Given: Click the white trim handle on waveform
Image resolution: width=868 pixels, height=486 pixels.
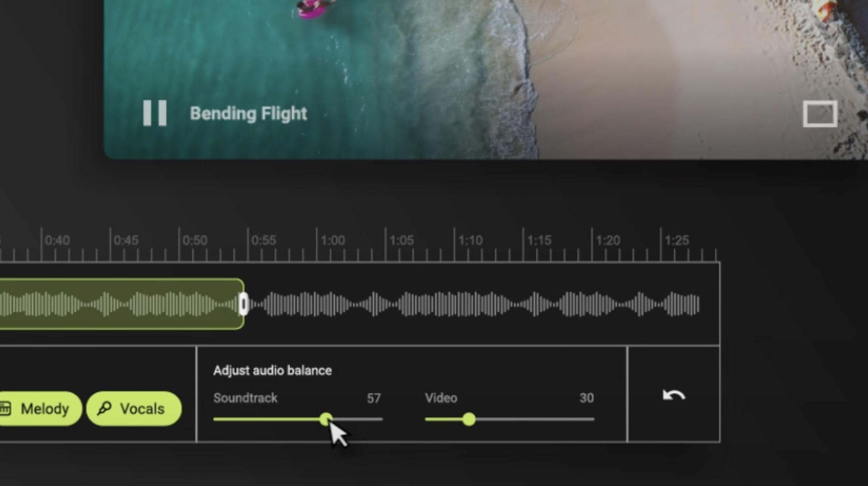Looking at the screenshot, I should tap(244, 304).
